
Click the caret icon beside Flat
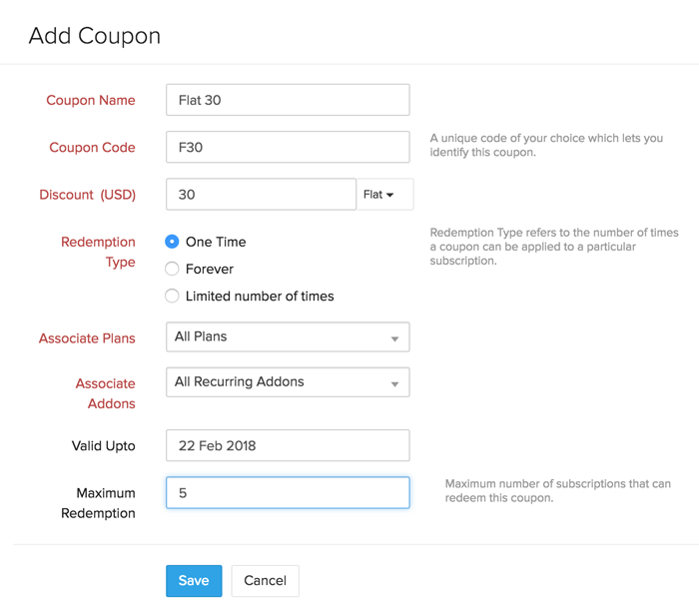(390, 196)
